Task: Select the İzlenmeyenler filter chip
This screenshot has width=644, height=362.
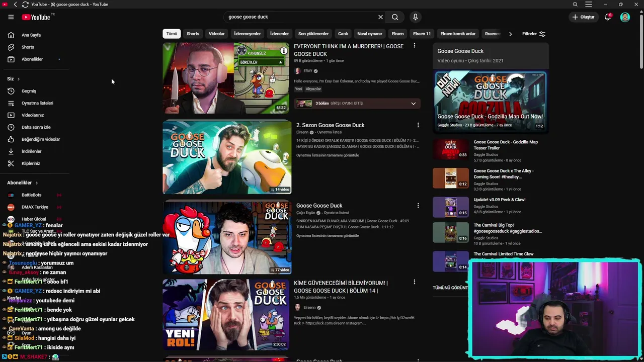Action: click(x=248, y=34)
